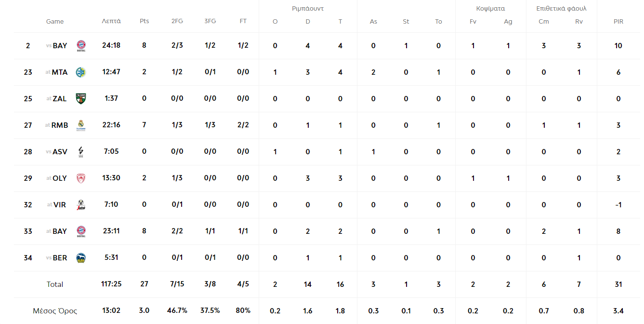The image size is (644, 324).
Task: Click the Bayern logo in game 33 row
Action: [81, 231]
